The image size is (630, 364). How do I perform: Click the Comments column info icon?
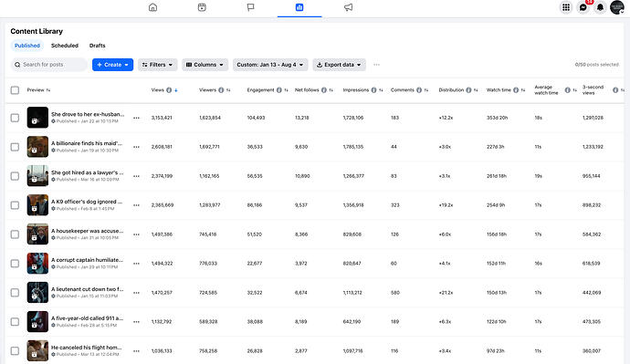[419, 90]
